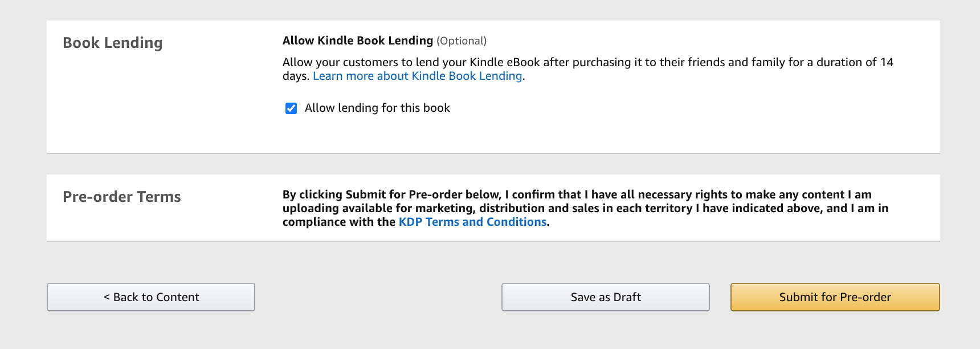
Task: Click the 'Content' word on the Back button
Action: (x=178, y=297)
